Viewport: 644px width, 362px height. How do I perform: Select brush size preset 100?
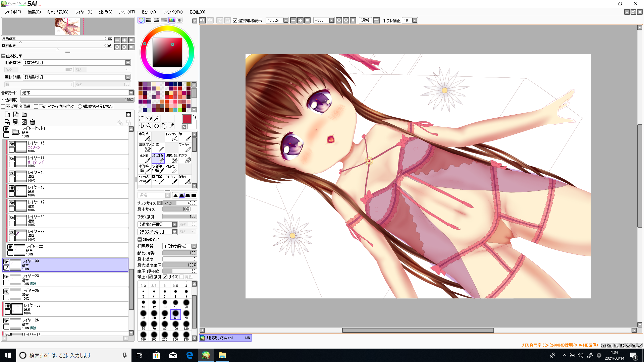[175, 325]
